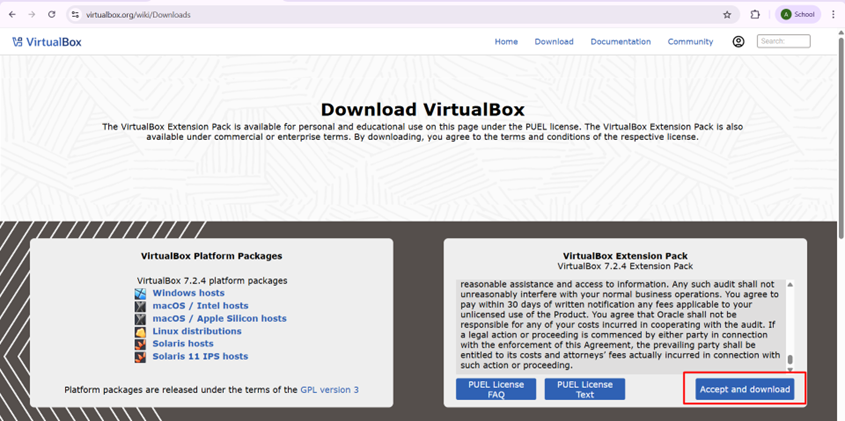Click the macOS Intel hosts icon
Image resolution: width=845 pixels, height=421 pixels.
[x=140, y=306]
